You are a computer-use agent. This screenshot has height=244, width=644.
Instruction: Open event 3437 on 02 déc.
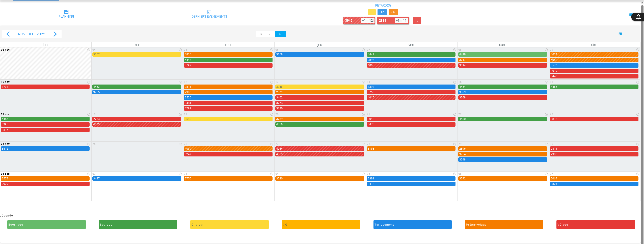click(137, 178)
